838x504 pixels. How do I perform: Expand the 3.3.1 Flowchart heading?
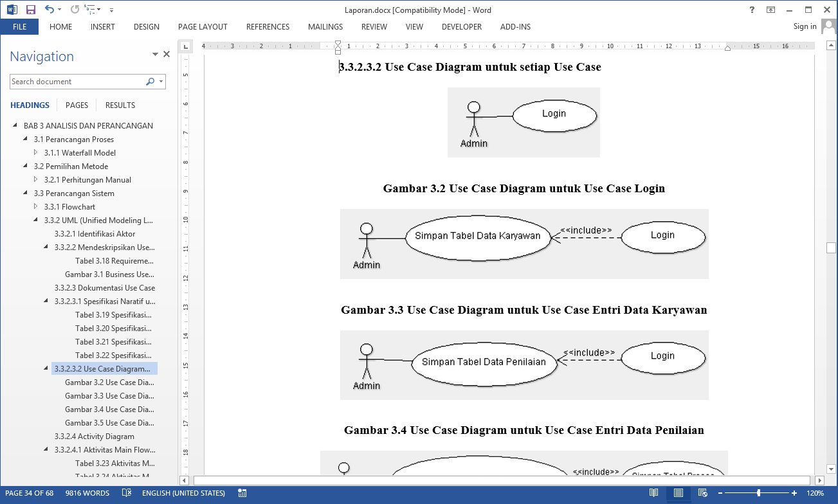tap(36, 207)
